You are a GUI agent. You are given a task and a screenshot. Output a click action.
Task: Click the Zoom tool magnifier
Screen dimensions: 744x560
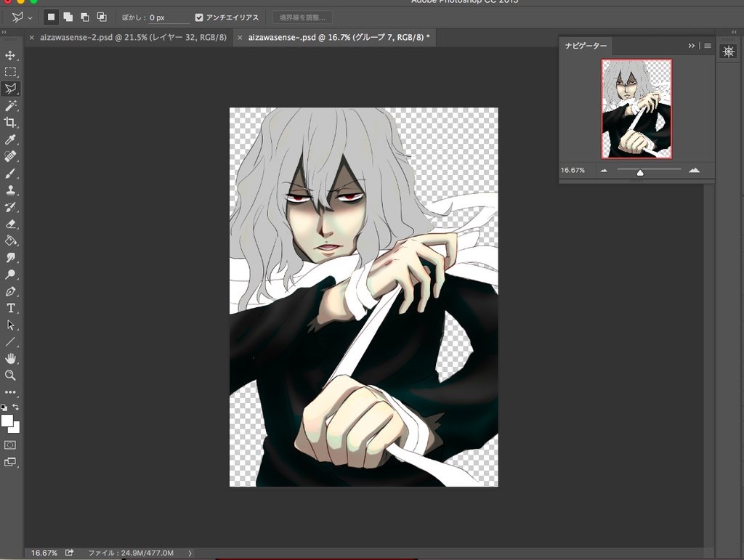click(10, 375)
